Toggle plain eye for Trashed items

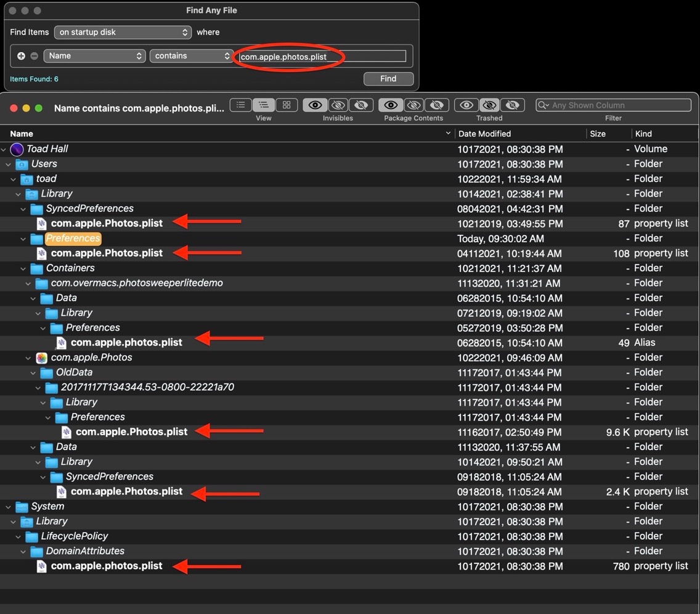pos(466,105)
